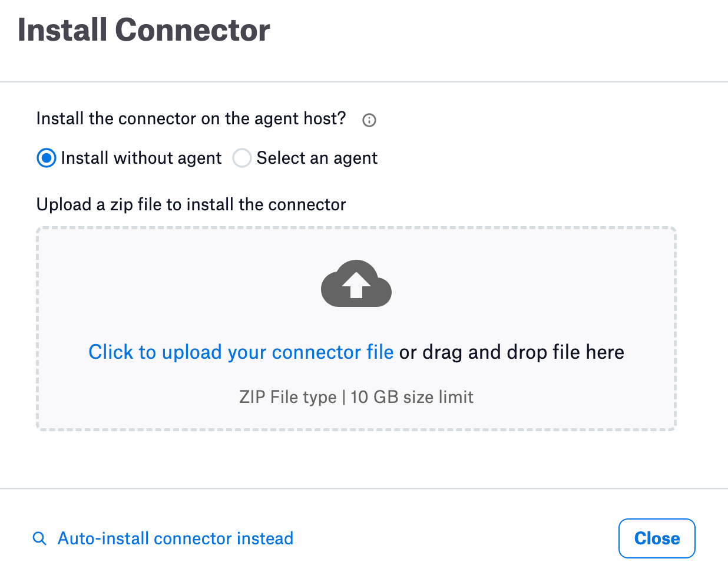The image size is (728, 572).
Task: Click the "Install without agent" label text
Action: pos(141,158)
